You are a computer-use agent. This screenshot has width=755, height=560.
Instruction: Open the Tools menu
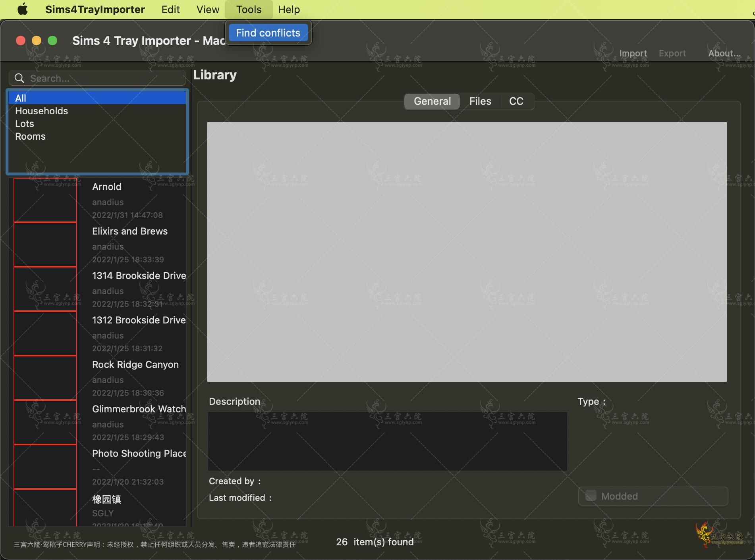coord(249,9)
